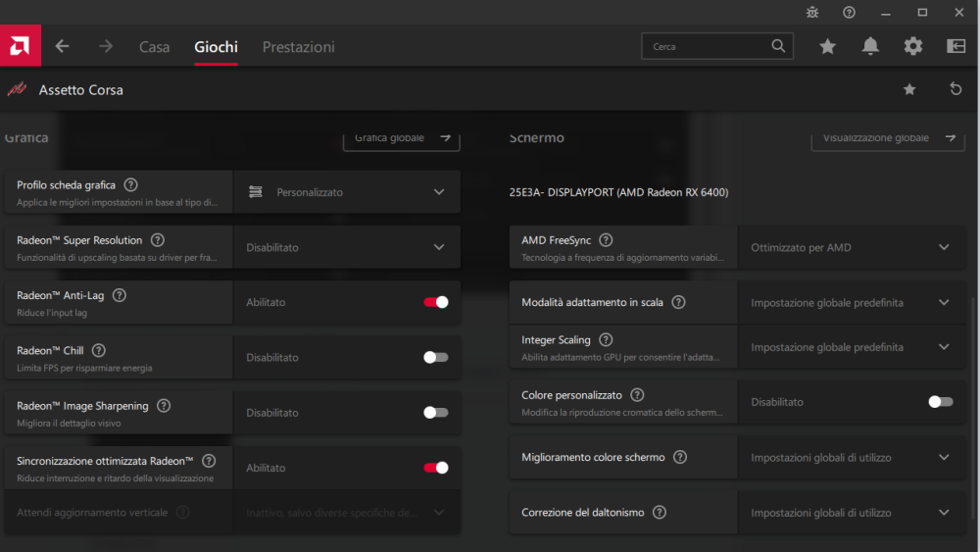The width and height of the screenshot is (980, 552).
Task: Show help for Integer Scaling
Action: click(606, 340)
